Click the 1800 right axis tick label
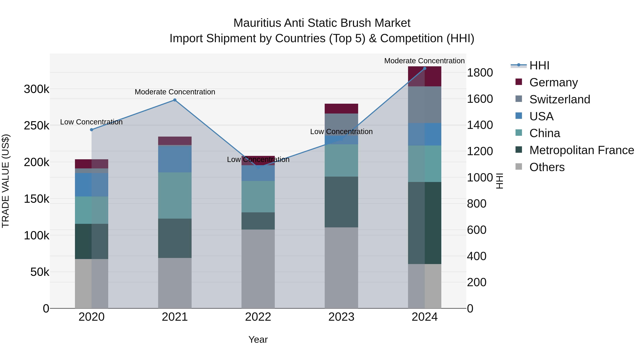The image size is (644, 362). click(480, 73)
